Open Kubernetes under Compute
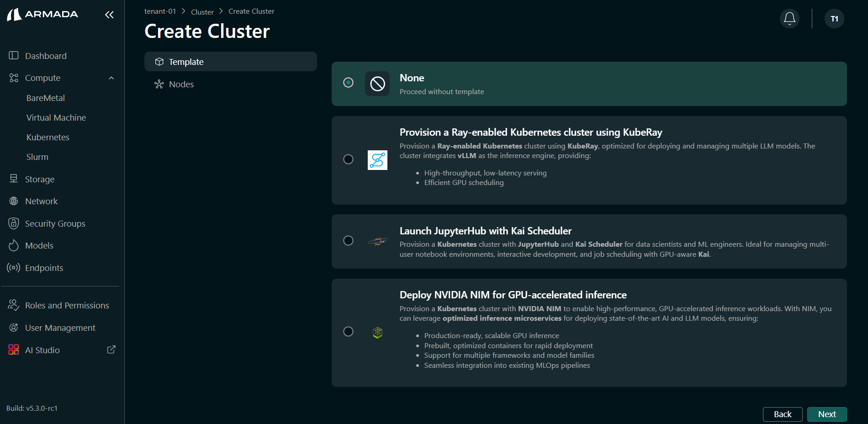 (48, 137)
